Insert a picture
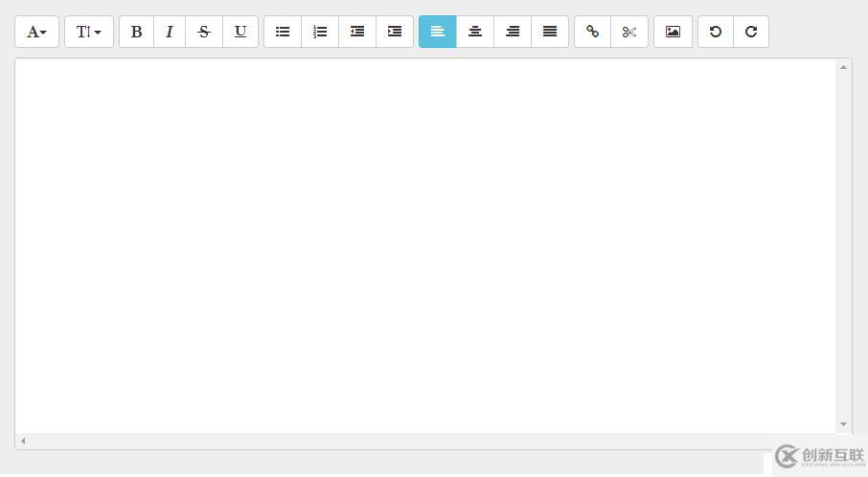Image resolution: width=868 pixels, height=477 pixels. [x=674, y=33]
